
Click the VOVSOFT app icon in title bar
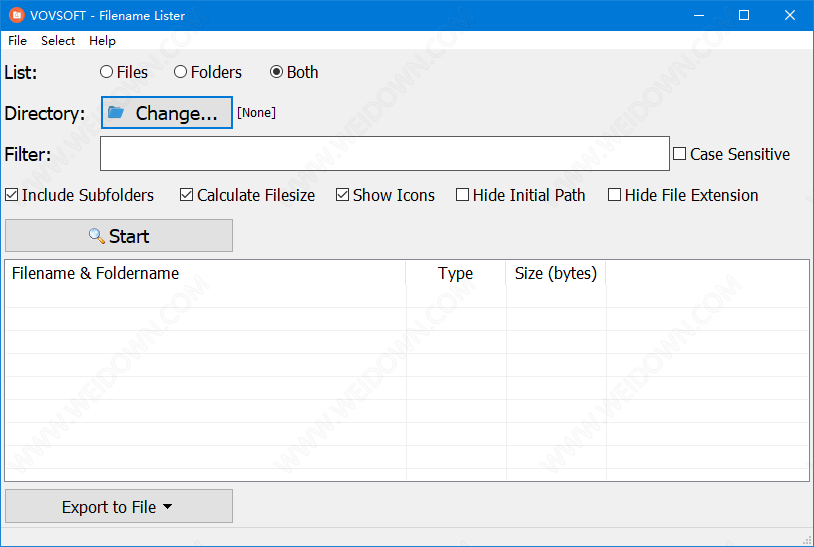click(17, 15)
